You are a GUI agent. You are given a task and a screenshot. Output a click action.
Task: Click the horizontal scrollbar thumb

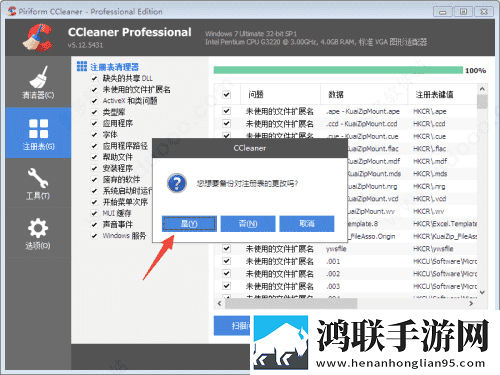(291, 303)
